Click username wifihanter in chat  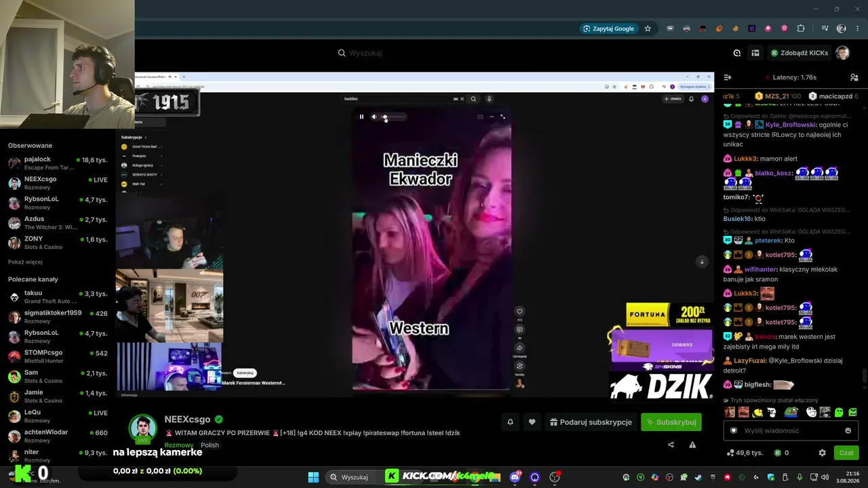(x=760, y=269)
